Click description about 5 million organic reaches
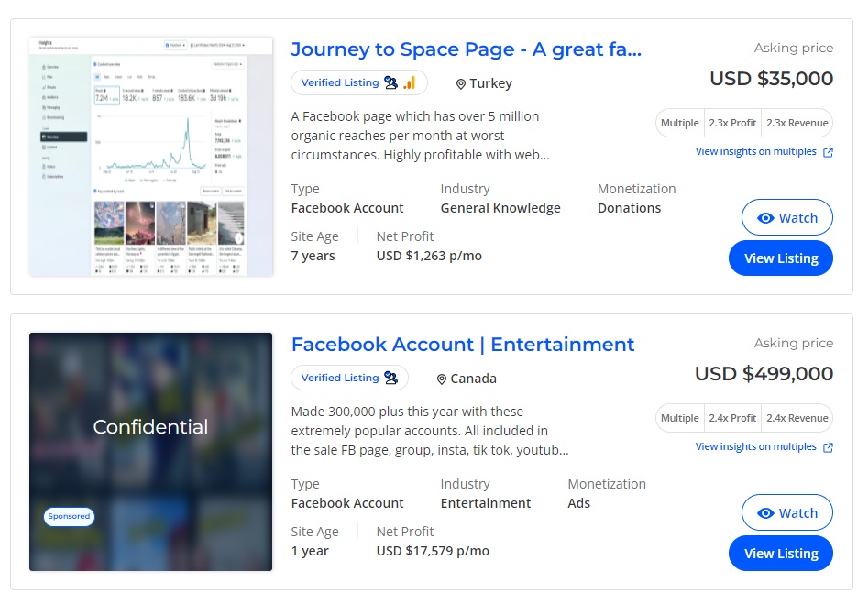 pyautogui.click(x=420, y=136)
